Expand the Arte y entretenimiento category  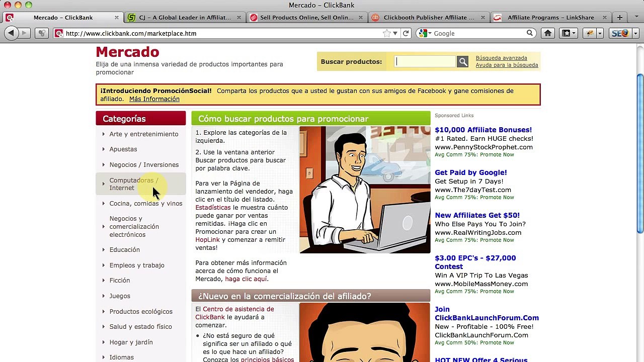click(x=103, y=134)
